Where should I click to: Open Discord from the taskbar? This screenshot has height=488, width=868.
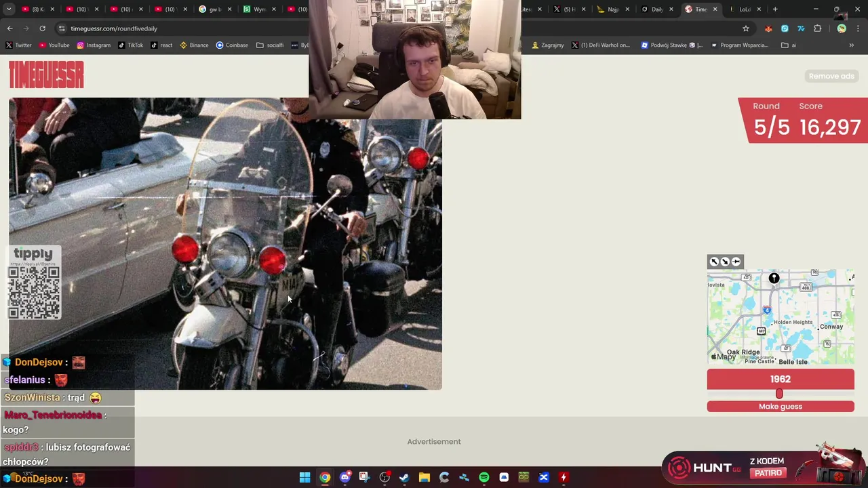[344, 477]
